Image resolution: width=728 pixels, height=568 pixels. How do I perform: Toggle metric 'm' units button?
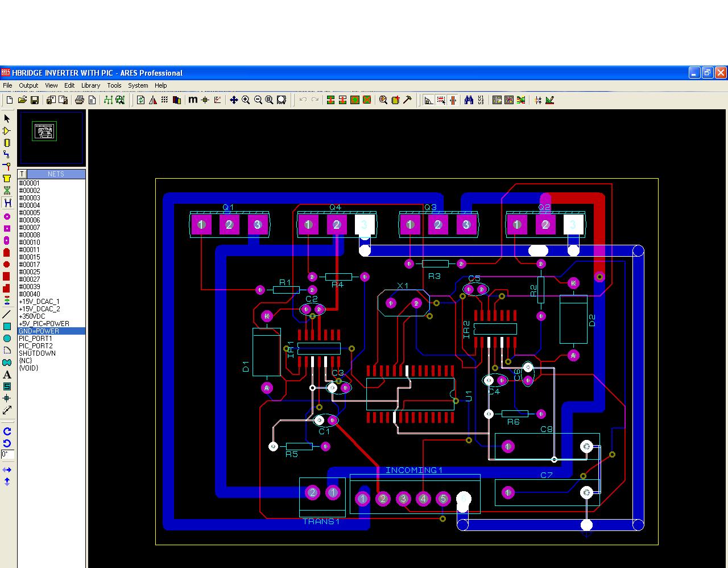pyautogui.click(x=193, y=100)
